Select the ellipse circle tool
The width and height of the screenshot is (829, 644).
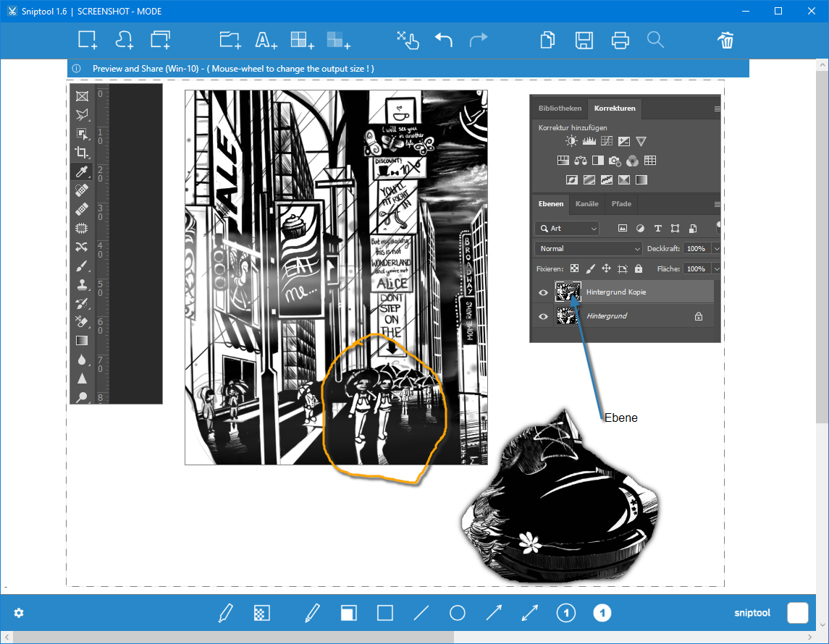[x=458, y=613]
